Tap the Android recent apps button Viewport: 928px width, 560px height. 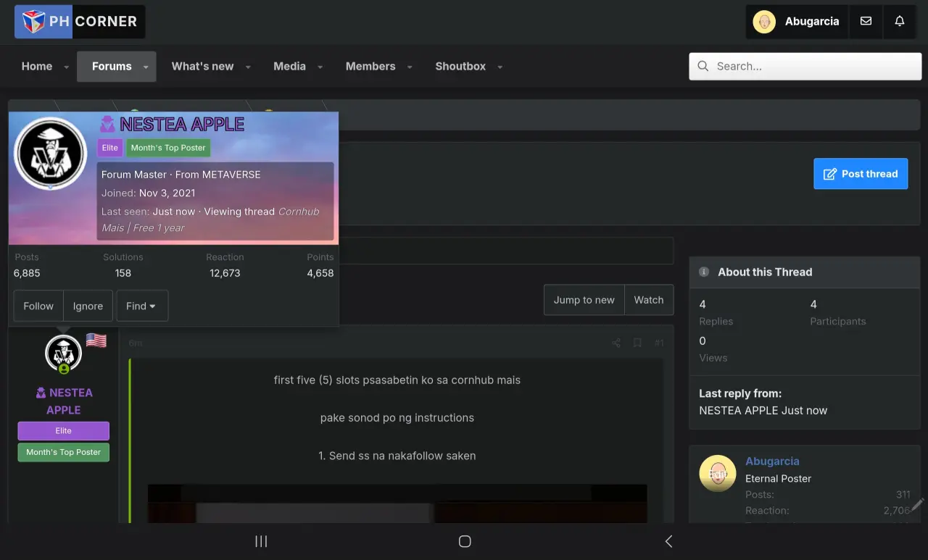pyautogui.click(x=262, y=541)
